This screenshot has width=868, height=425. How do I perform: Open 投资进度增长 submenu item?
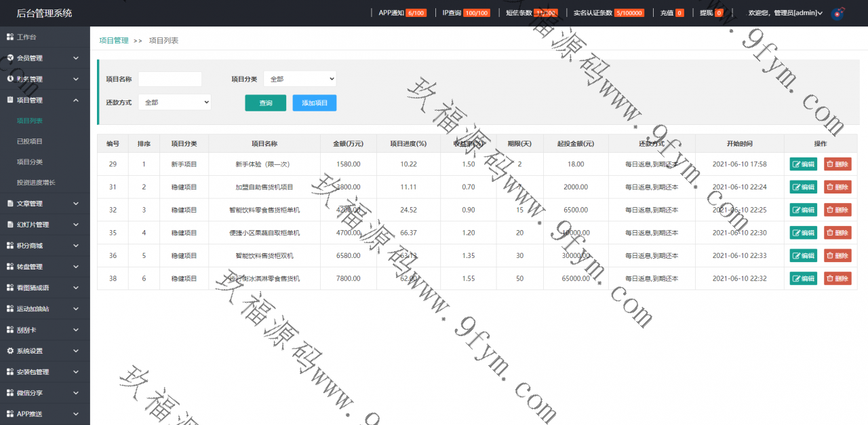coord(36,183)
